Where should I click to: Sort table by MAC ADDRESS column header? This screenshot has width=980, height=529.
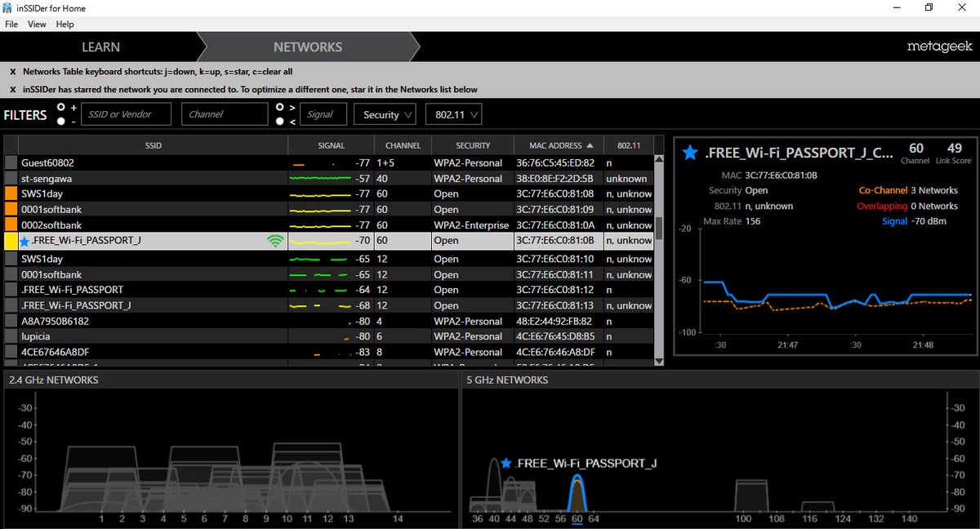pos(559,145)
